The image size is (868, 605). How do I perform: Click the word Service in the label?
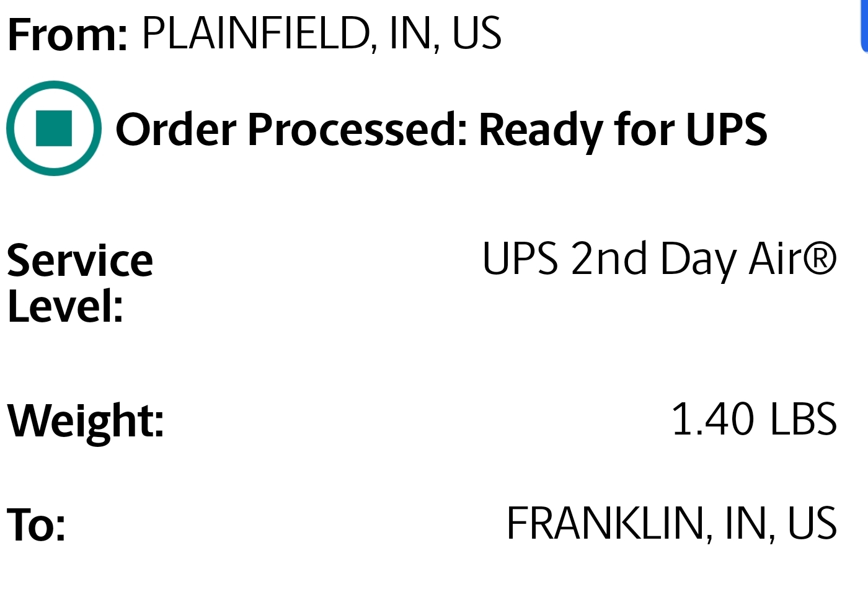(80, 260)
